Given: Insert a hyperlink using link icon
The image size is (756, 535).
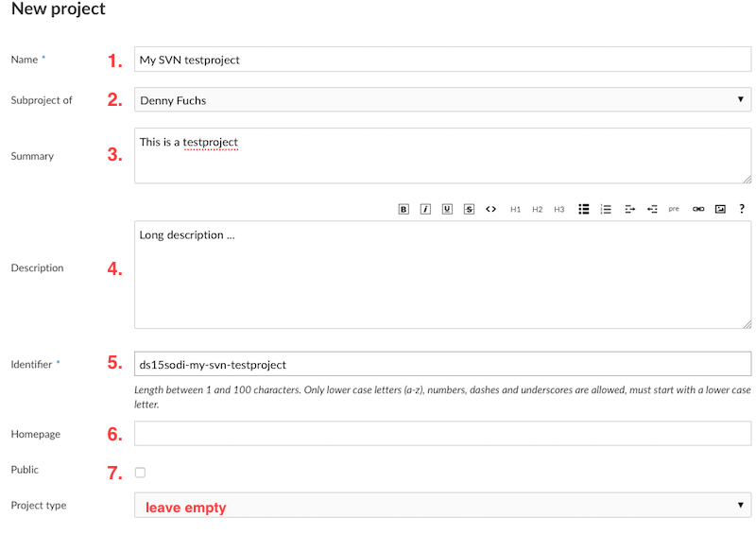Looking at the screenshot, I should tap(698, 209).
